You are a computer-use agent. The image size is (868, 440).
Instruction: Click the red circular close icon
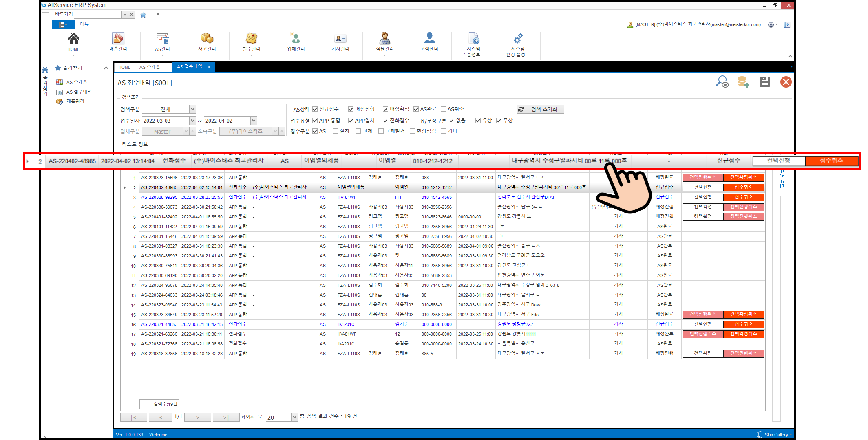[786, 82]
